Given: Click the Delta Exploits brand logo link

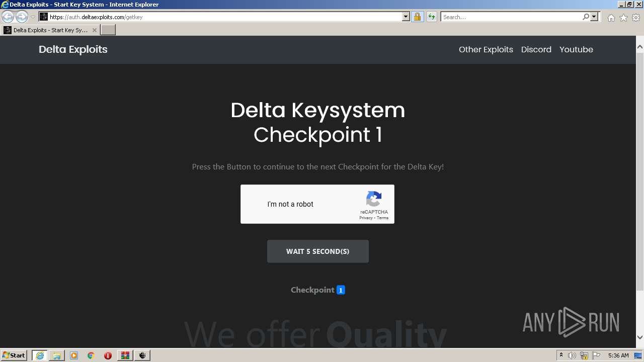Looking at the screenshot, I should tap(73, 49).
